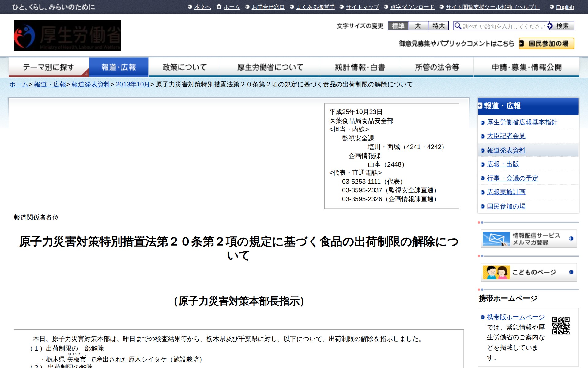Image resolution: width=588 pixels, height=368 pixels.
Task: Set text size to 標準
Action: point(398,26)
